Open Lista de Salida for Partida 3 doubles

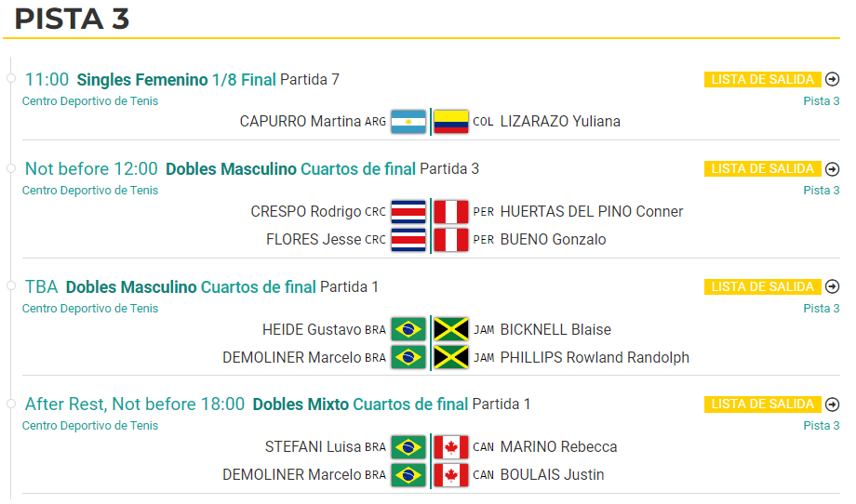click(763, 169)
